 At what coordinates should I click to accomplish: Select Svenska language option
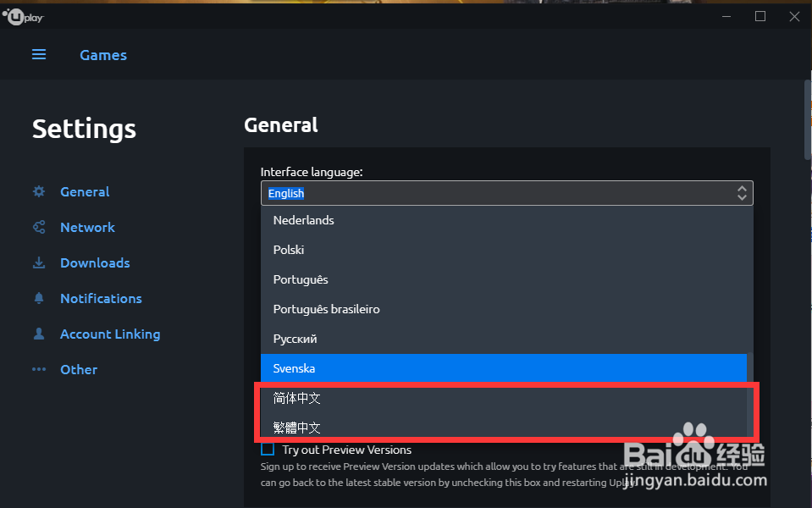294,368
